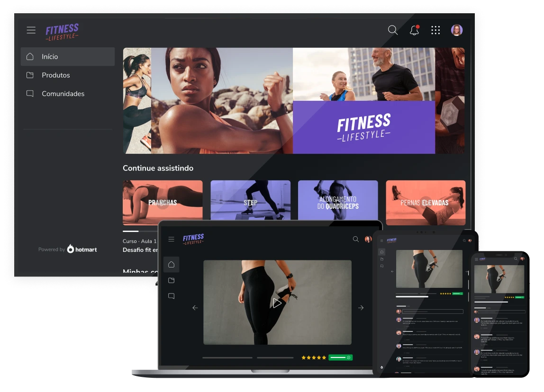The image size is (544, 392).
Task: Open the hamburger menu on the tablet screen
Action: (381, 241)
